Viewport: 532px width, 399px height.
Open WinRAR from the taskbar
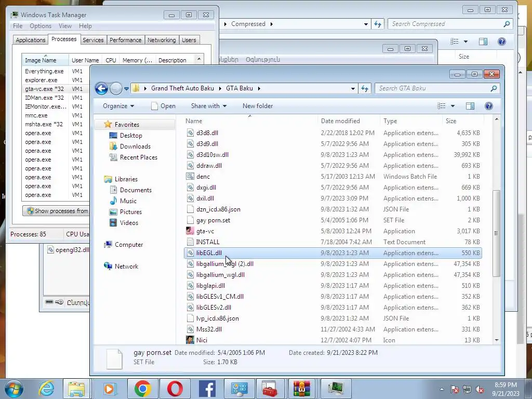pyautogui.click(x=302, y=389)
